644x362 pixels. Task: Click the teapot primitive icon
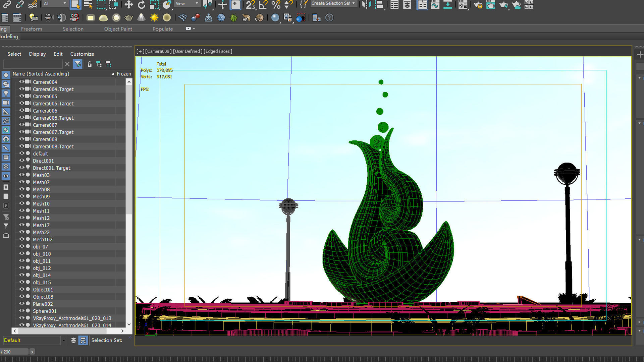click(x=128, y=18)
